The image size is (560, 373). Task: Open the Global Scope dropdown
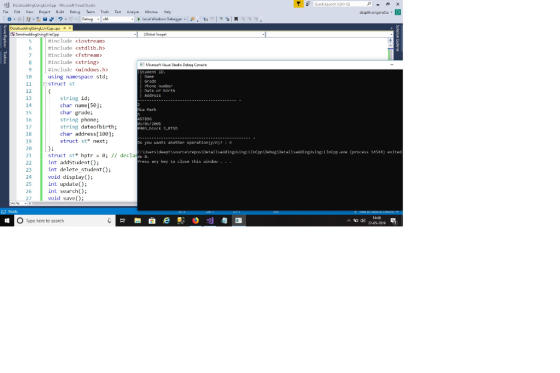point(201,34)
